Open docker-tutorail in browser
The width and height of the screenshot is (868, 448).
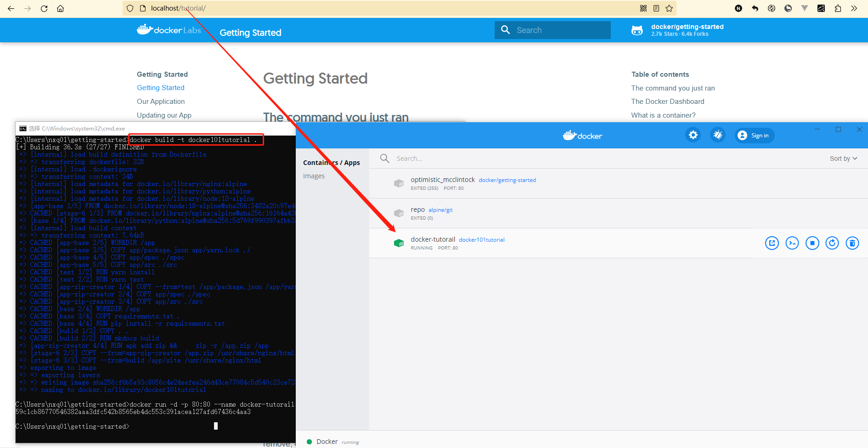(772, 243)
